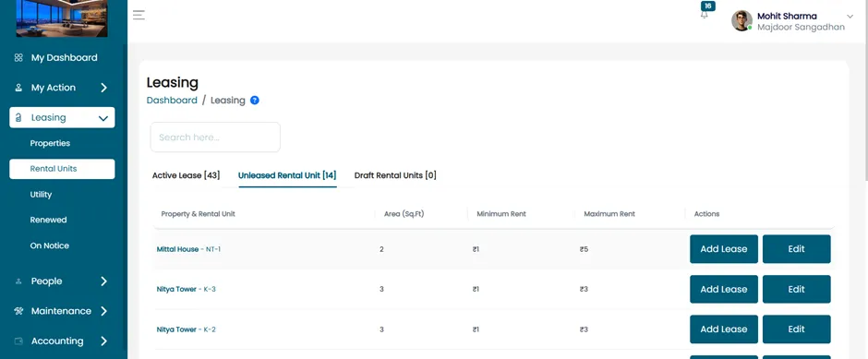Expand the Accounting submenu arrow
868x359 pixels.
pyautogui.click(x=103, y=341)
